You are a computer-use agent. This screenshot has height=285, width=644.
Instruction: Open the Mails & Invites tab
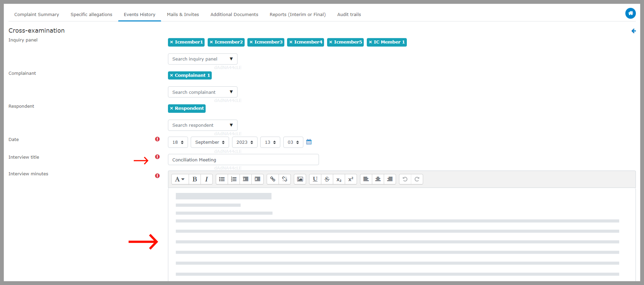(183, 15)
